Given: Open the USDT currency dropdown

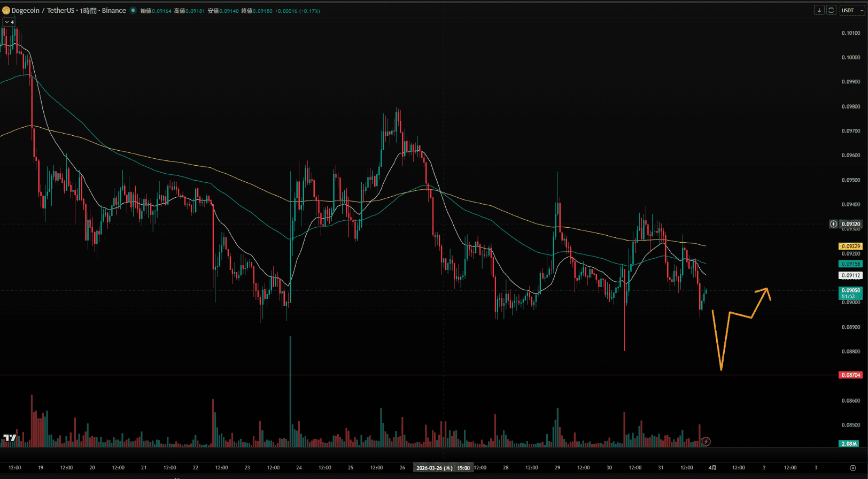Looking at the screenshot, I should pos(851,10).
